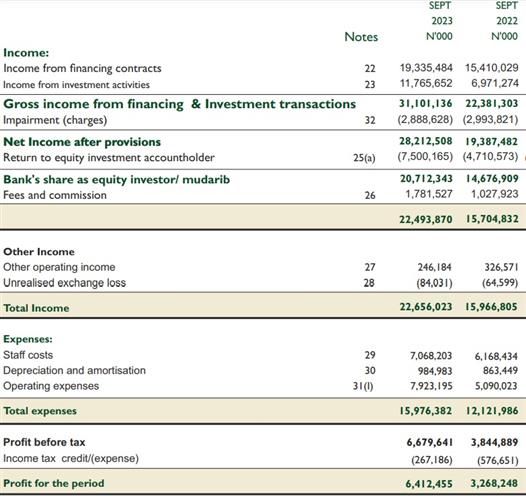Image resolution: width=526 pixels, height=496 pixels.
Task: Click note 27 for Other operating income
Action: coord(370,267)
